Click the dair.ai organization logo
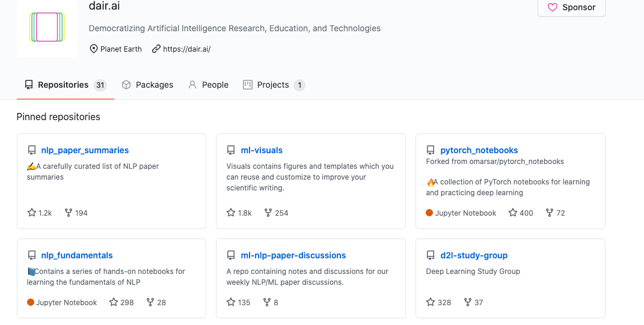644x325 pixels. (x=47, y=27)
